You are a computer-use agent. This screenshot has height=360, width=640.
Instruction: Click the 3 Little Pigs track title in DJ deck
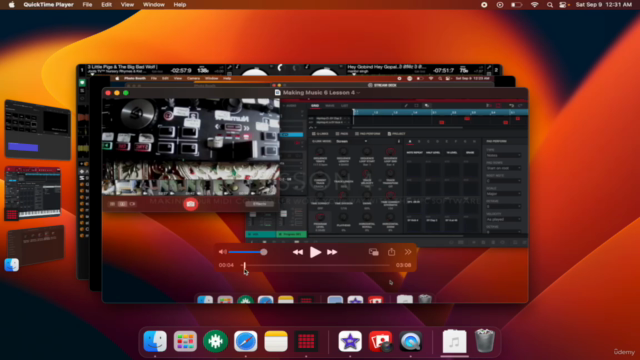pos(122,67)
